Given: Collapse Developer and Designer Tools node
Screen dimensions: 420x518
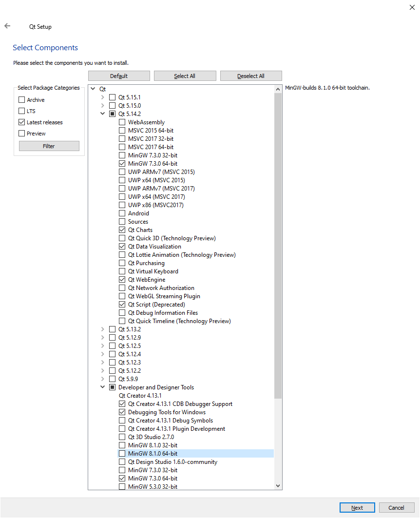Looking at the screenshot, I should coord(102,387).
